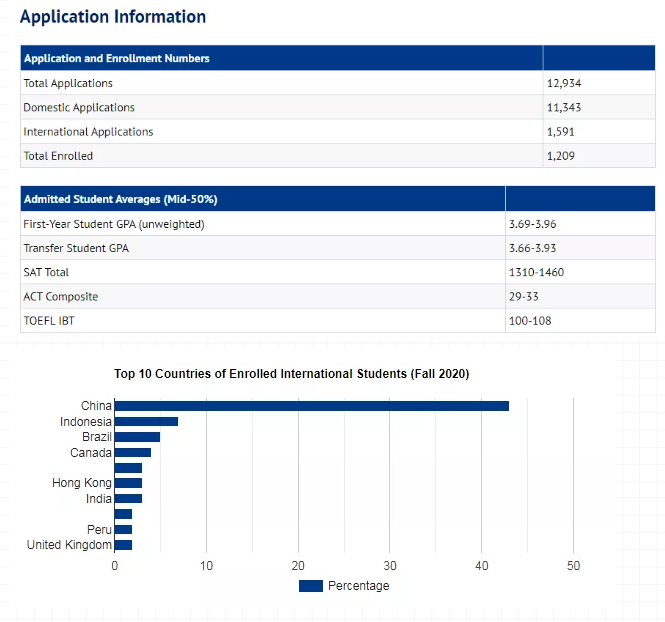665x622 pixels.
Task: Click the Application Information heading
Action: [x=113, y=17]
